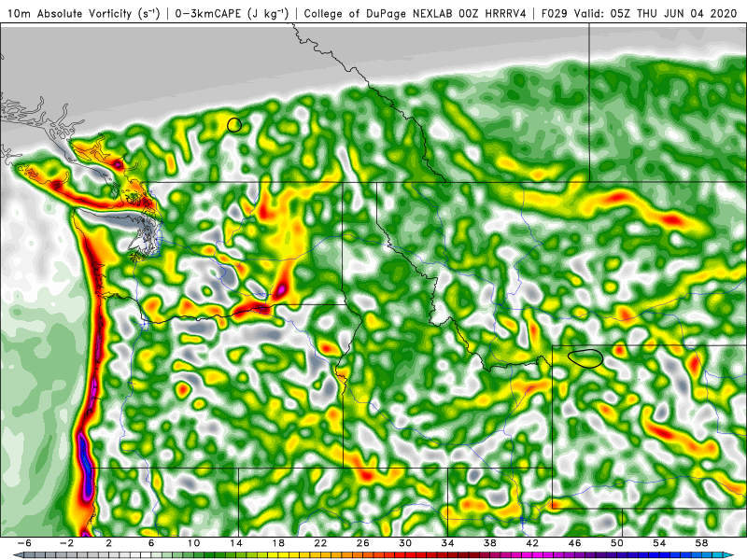Click the '6' colorbar label
This screenshot has width=747, height=560.
151,543
